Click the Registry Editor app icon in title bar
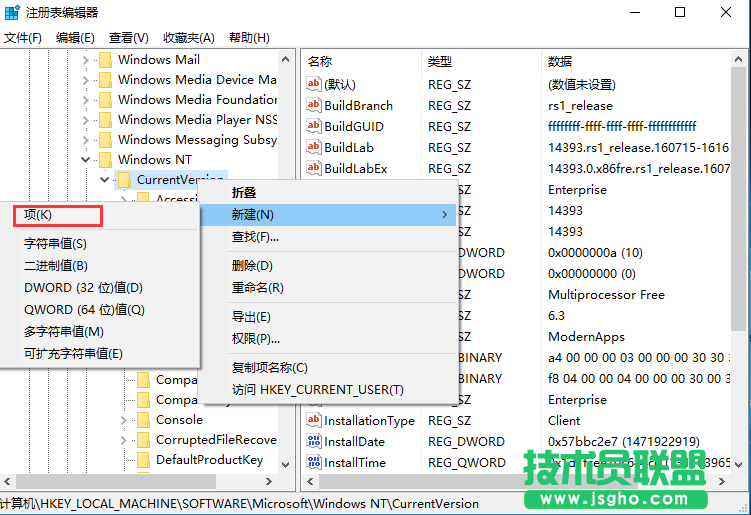The image size is (751, 515). pos(12,13)
